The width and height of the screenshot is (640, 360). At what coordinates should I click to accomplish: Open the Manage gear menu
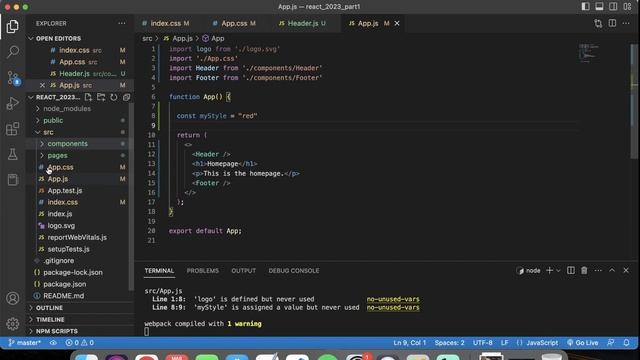(13, 324)
